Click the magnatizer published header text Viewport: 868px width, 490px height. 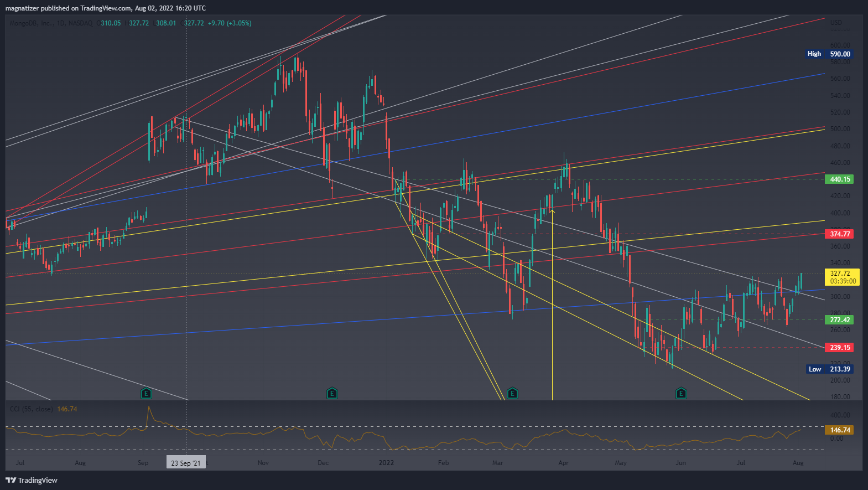[106, 8]
